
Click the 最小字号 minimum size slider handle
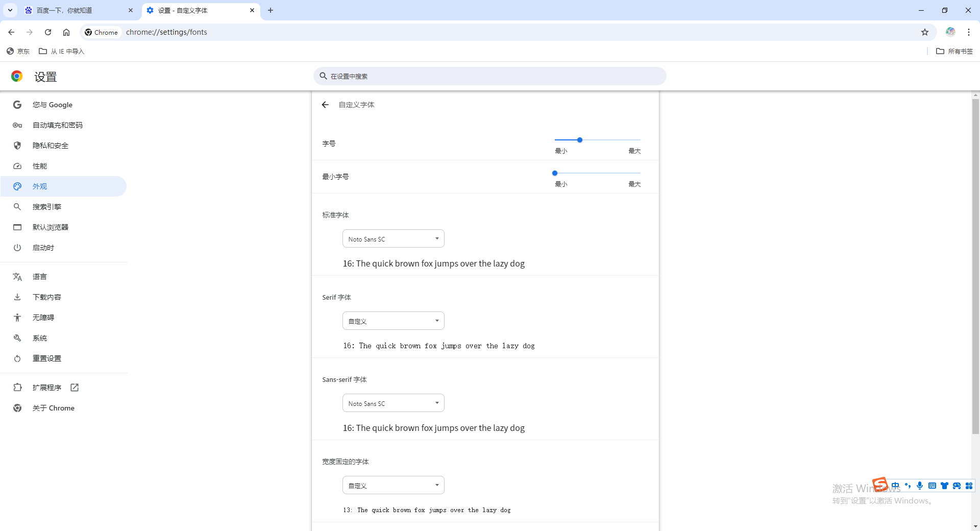[x=555, y=173]
